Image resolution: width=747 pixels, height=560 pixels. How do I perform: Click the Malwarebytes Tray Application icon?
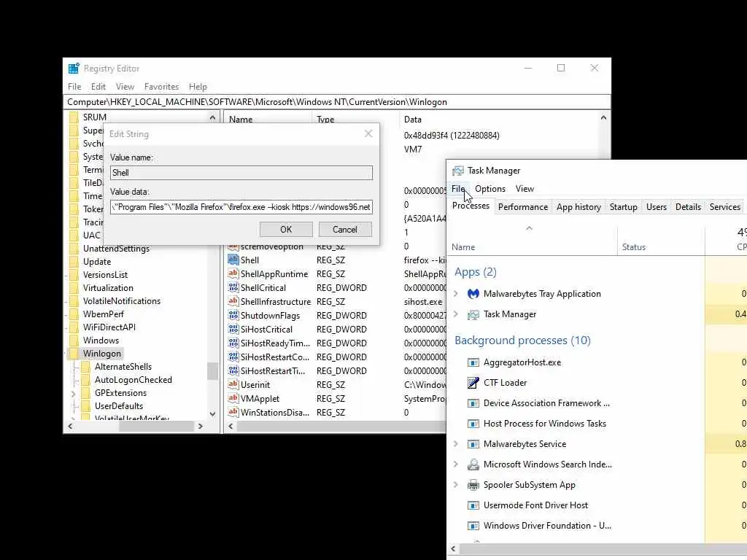pyautogui.click(x=473, y=294)
